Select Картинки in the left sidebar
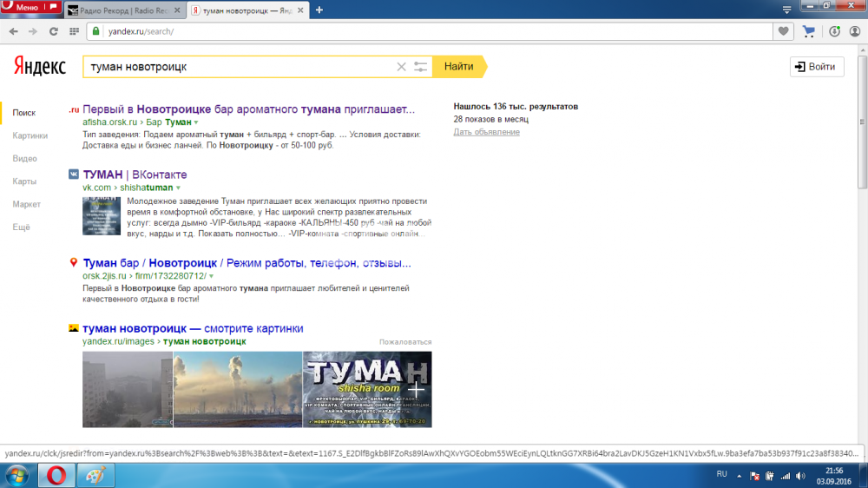Viewport: 868px width, 488px height. pos(30,135)
